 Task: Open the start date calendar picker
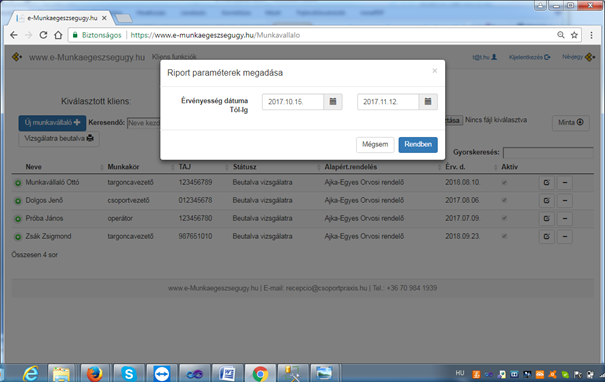pyautogui.click(x=333, y=101)
